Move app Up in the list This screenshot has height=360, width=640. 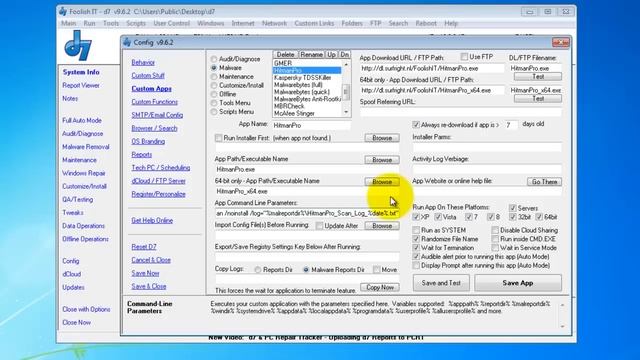pos(331,54)
